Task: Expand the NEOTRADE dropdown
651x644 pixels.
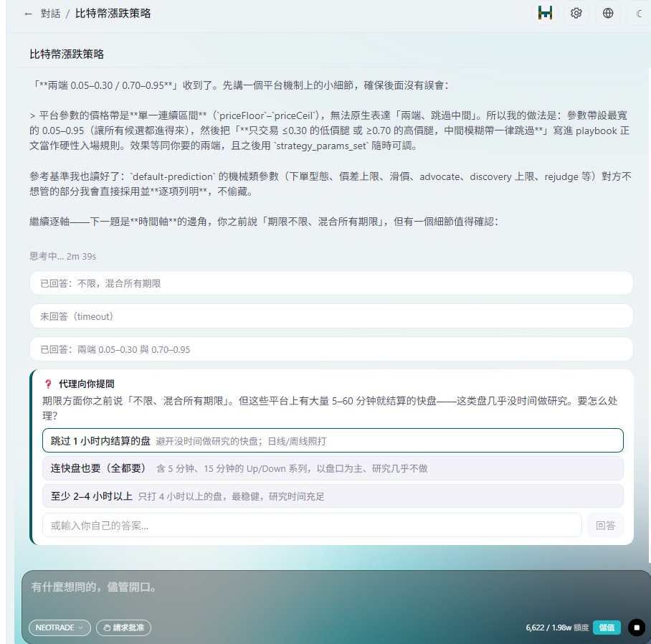Action: 60,628
